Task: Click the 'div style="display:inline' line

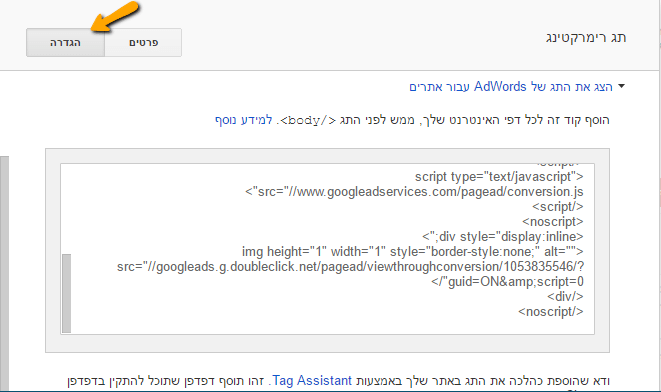Action: click(x=502, y=237)
